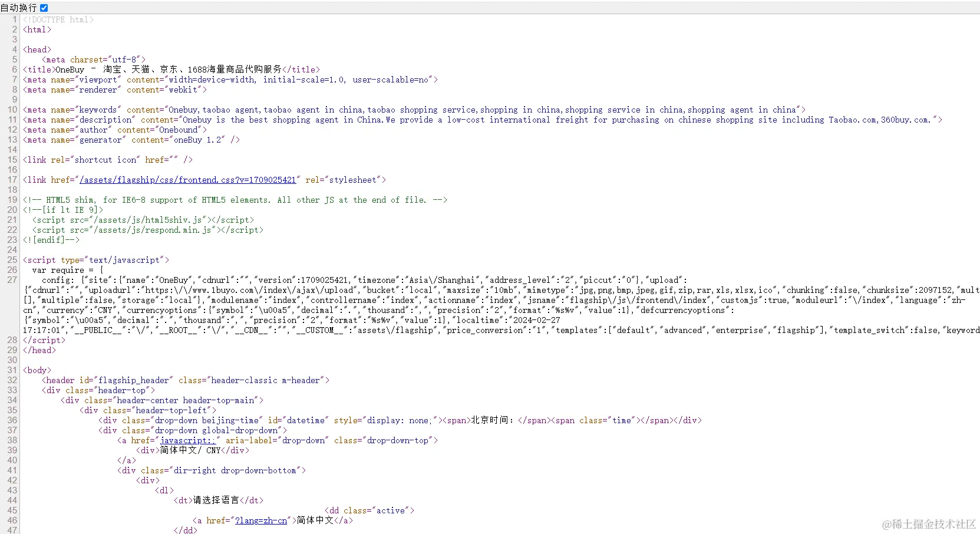Click the meta renderer webkit line

[x=115, y=90]
